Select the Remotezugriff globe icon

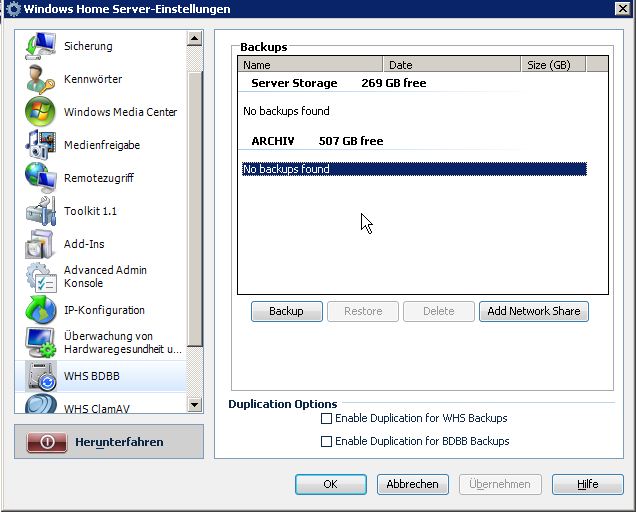point(40,178)
